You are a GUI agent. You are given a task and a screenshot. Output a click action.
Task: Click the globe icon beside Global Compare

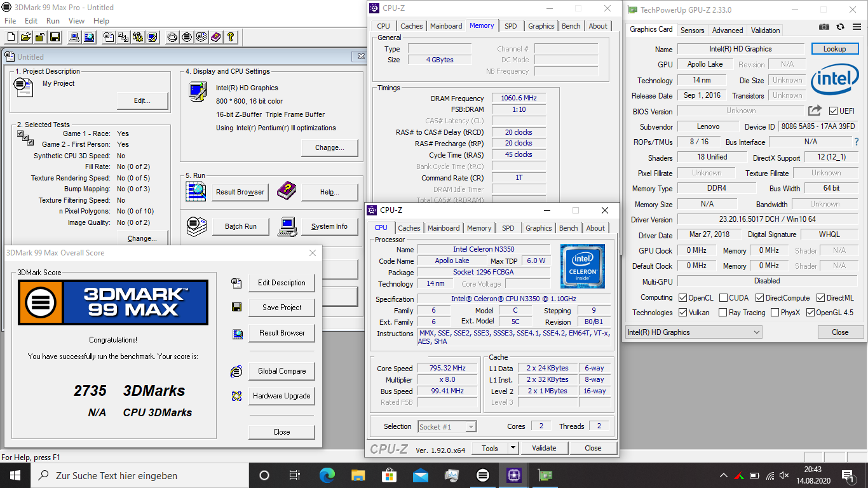coord(236,371)
